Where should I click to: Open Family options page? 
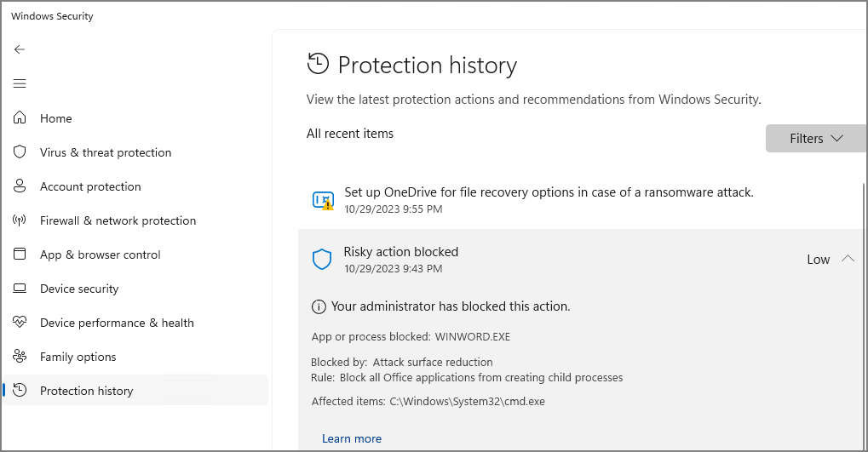click(x=78, y=357)
